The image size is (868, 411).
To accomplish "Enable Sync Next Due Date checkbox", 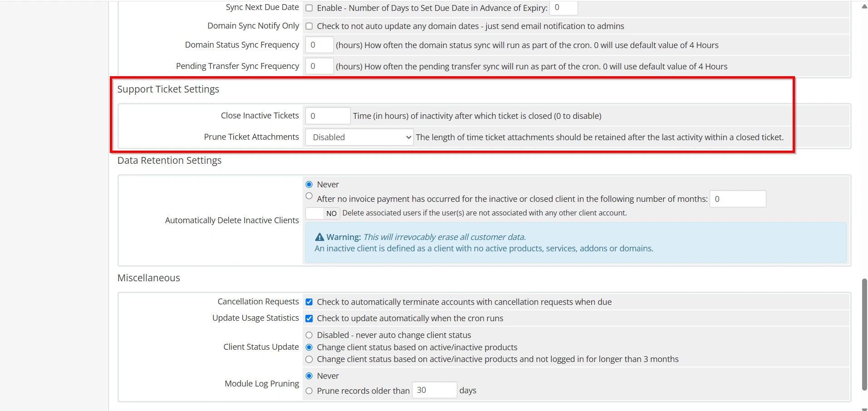I will click(x=309, y=8).
